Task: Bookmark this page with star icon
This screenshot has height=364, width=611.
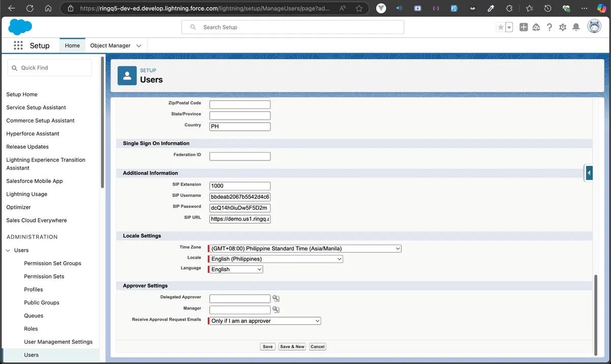Action: pyautogui.click(x=359, y=9)
